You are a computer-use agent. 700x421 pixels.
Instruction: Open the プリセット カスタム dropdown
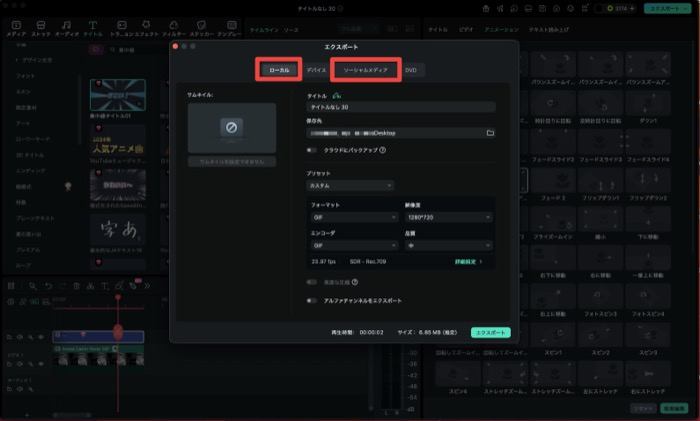click(x=350, y=185)
